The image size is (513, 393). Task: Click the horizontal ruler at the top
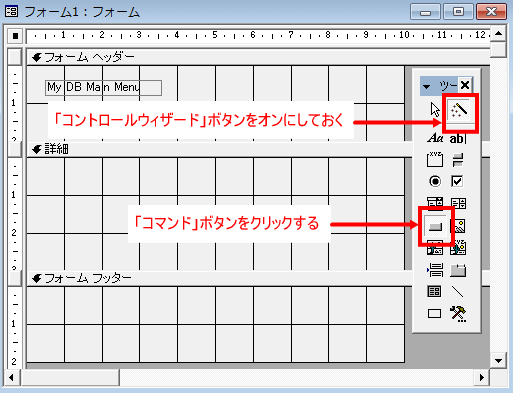pos(258,36)
